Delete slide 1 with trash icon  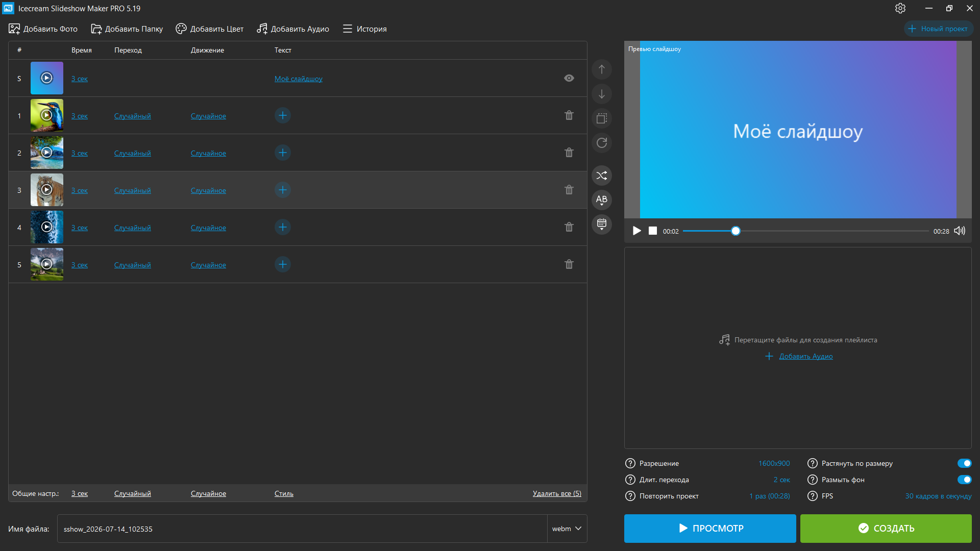[569, 115]
